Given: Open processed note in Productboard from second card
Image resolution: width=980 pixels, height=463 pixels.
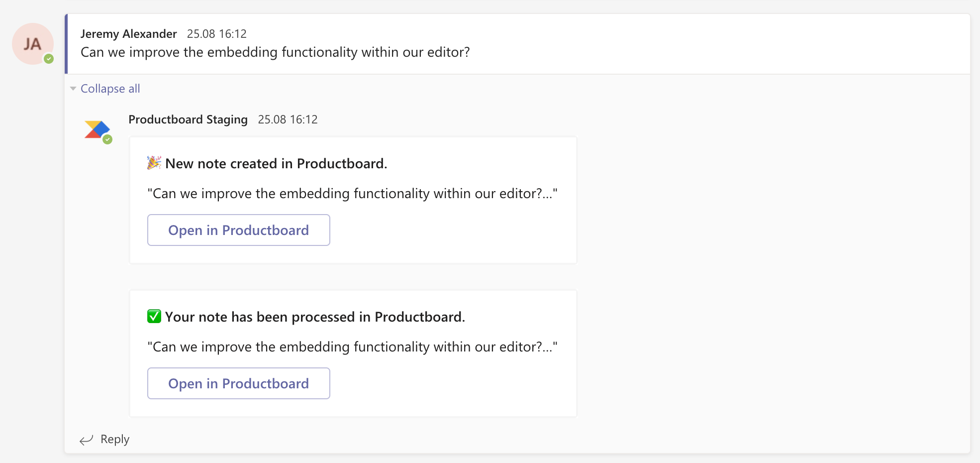Looking at the screenshot, I should tap(239, 383).
